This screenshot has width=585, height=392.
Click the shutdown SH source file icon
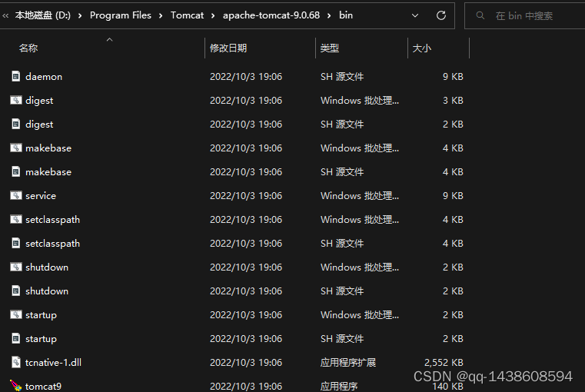click(x=15, y=291)
